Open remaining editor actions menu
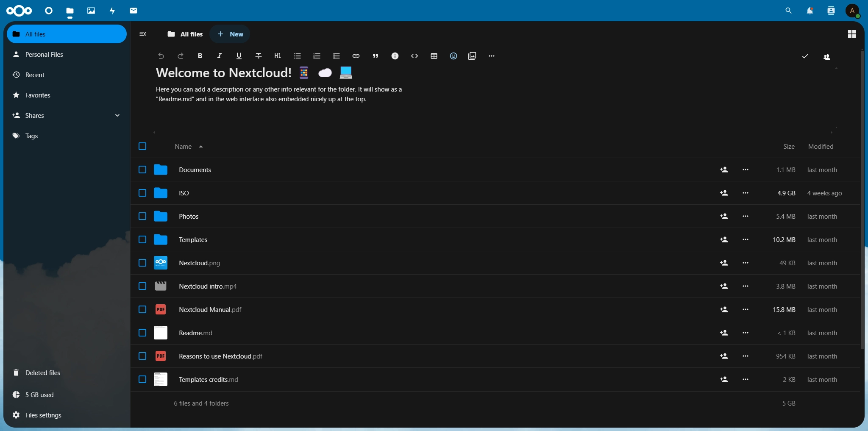Image resolution: width=868 pixels, height=431 pixels. pyautogui.click(x=492, y=56)
